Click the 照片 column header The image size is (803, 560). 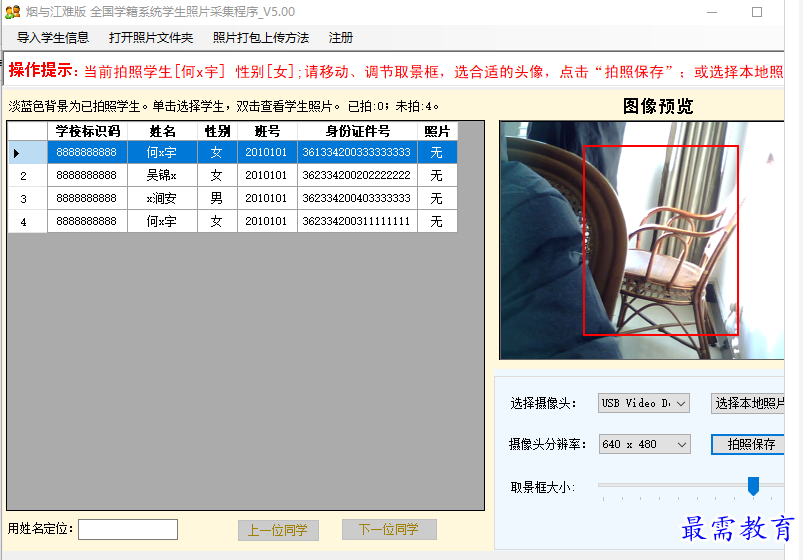(x=437, y=131)
